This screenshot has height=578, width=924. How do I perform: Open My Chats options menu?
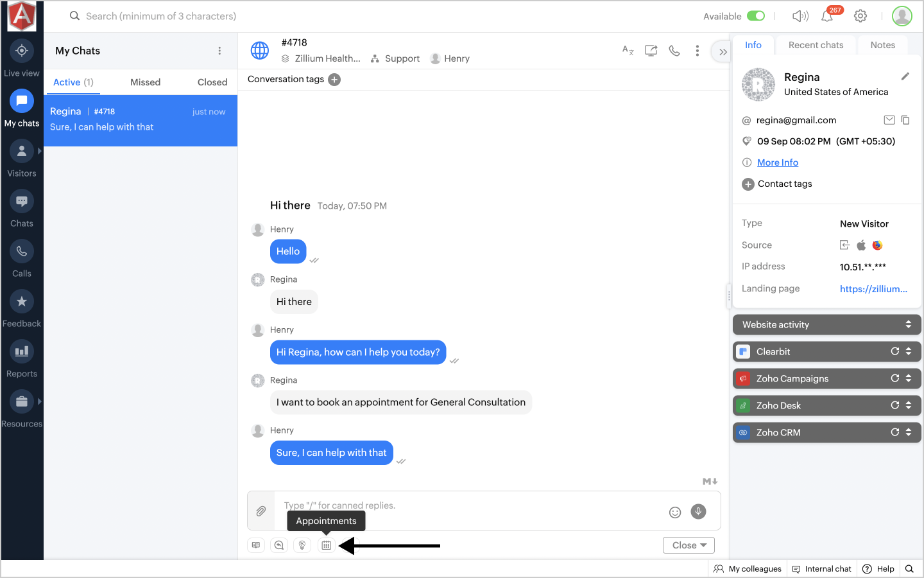point(219,51)
